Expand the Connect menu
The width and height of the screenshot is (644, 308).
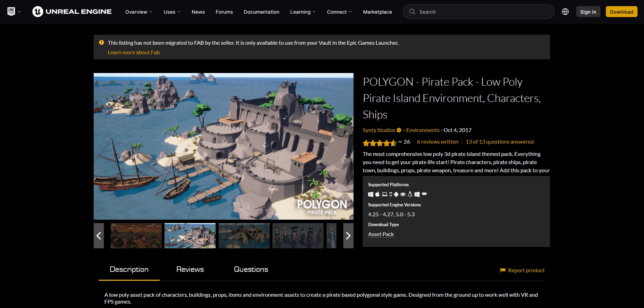pos(339,12)
